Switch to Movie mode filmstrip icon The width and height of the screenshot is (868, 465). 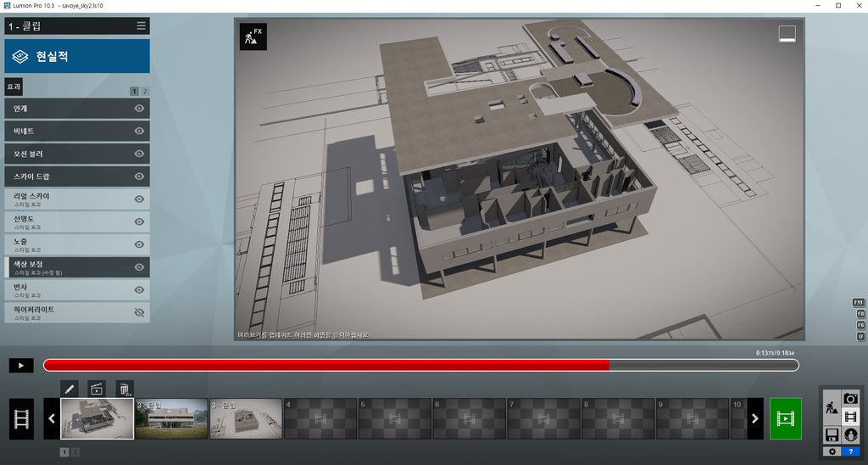851,417
